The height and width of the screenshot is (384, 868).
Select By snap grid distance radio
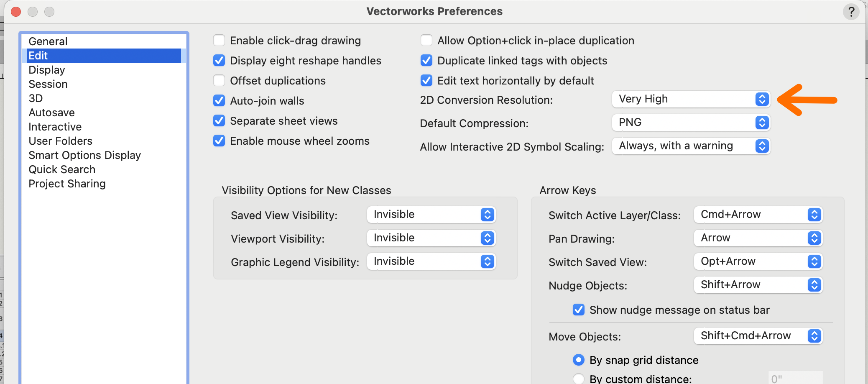point(579,360)
